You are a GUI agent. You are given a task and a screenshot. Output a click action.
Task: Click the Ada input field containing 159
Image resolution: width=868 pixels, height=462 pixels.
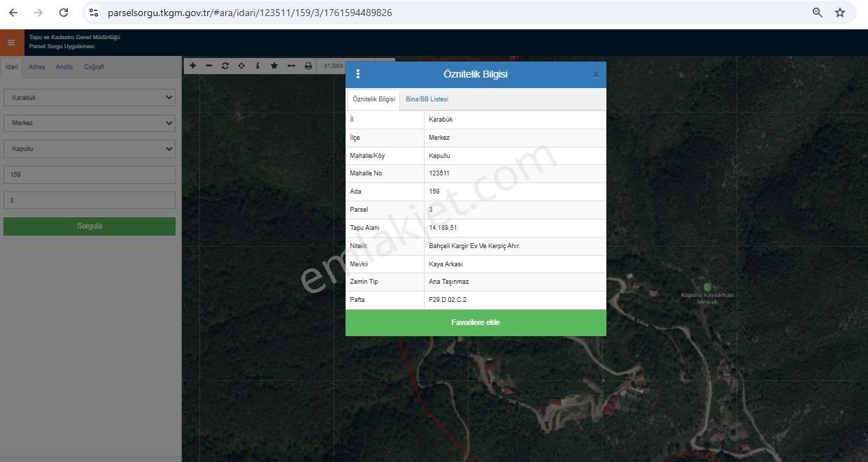90,175
